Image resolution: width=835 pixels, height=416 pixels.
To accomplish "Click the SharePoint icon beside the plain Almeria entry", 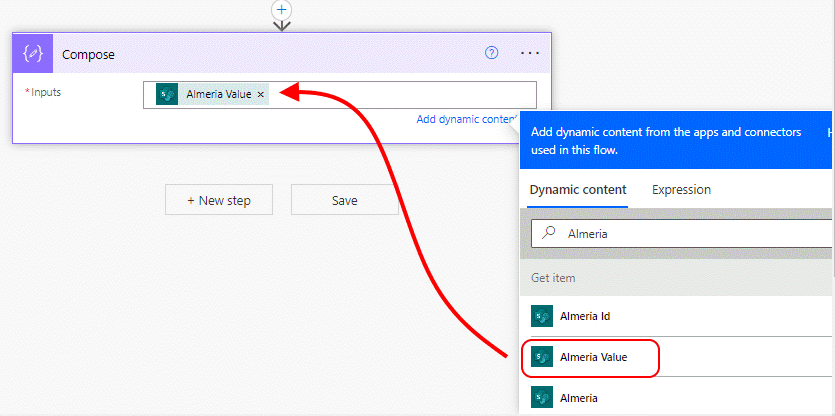I will (542, 398).
